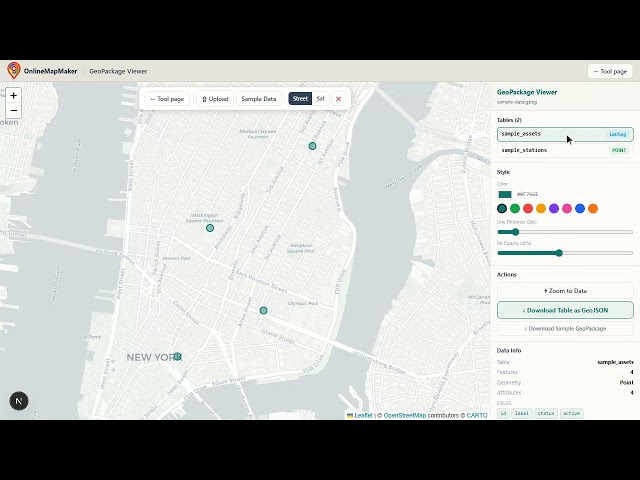Screen dimensions: 640x480
Task: Click Download Sample GeoPackage
Action: (x=565, y=329)
